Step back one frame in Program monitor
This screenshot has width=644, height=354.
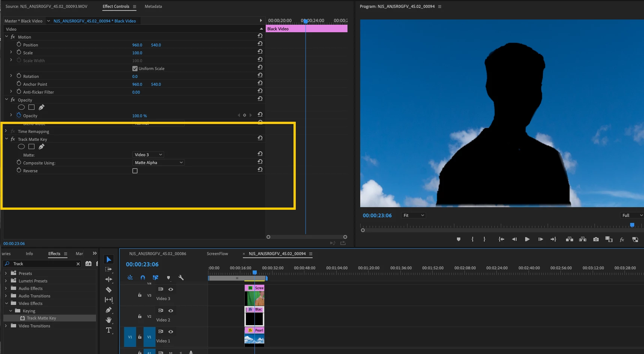click(514, 239)
